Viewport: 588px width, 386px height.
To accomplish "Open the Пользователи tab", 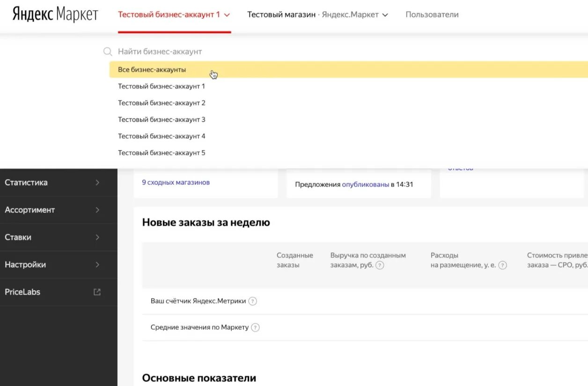I will pos(432,15).
